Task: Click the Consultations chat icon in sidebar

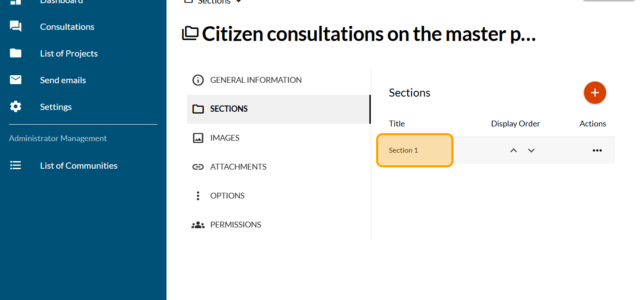Action: (16, 27)
